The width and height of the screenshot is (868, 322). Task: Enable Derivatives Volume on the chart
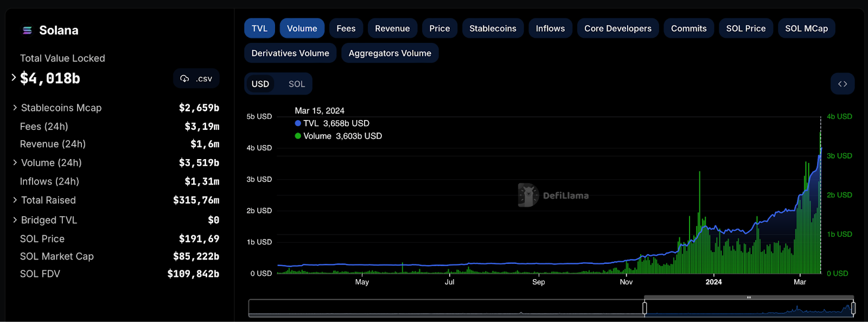click(290, 53)
